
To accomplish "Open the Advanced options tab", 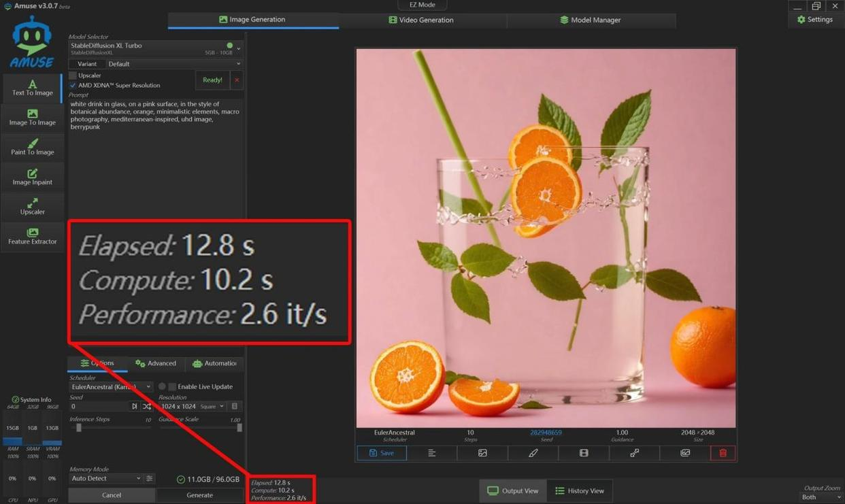I will click(x=156, y=363).
